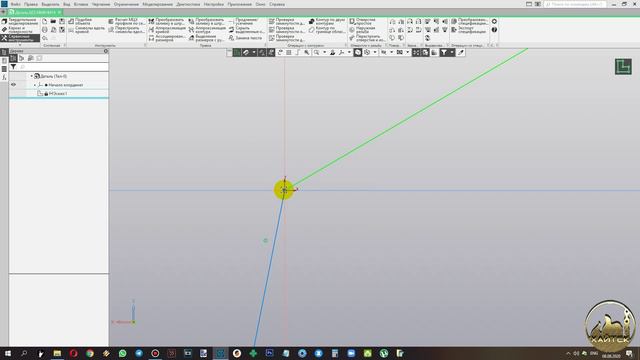Toggle visibility eye of Начало координат
This screenshot has height=360, width=640.
point(13,85)
